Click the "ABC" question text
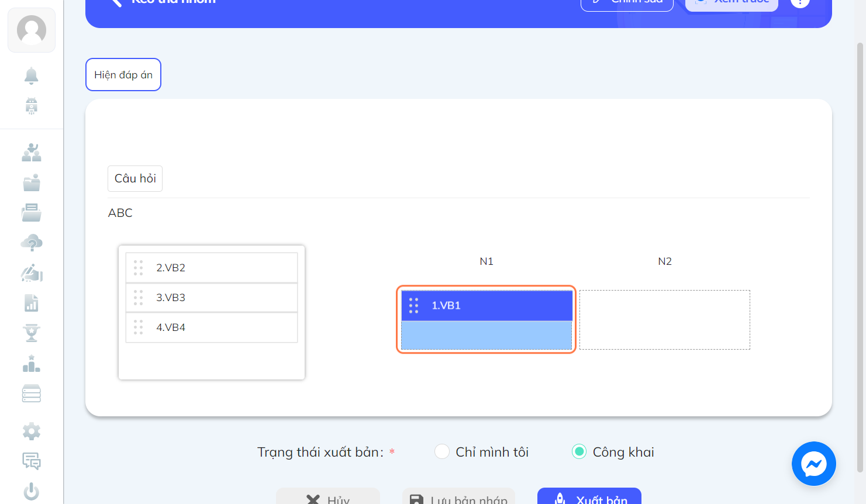The height and width of the screenshot is (504, 866). pyautogui.click(x=120, y=213)
